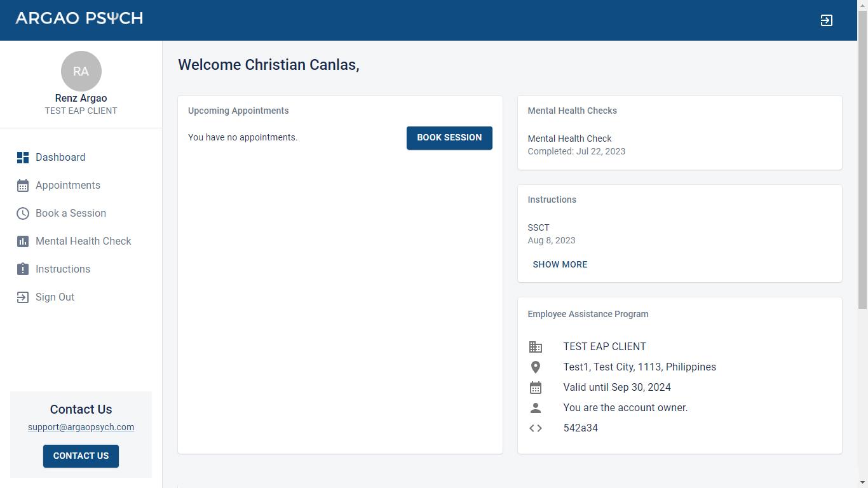Go to Book a Session page

click(x=71, y=213)
